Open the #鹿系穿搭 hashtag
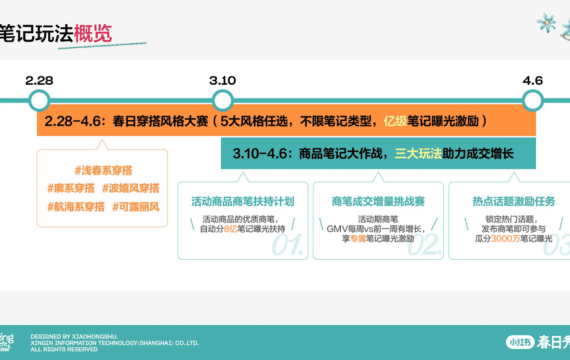Viewport: 570px width, 360px height. point(71,188)
